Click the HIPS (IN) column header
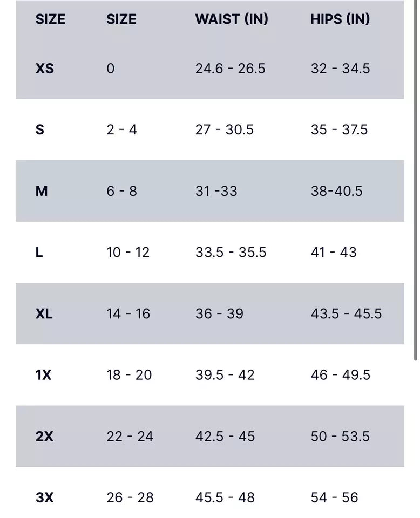The height and width of the screenshot is (518, 420). (x=340, y=19)
